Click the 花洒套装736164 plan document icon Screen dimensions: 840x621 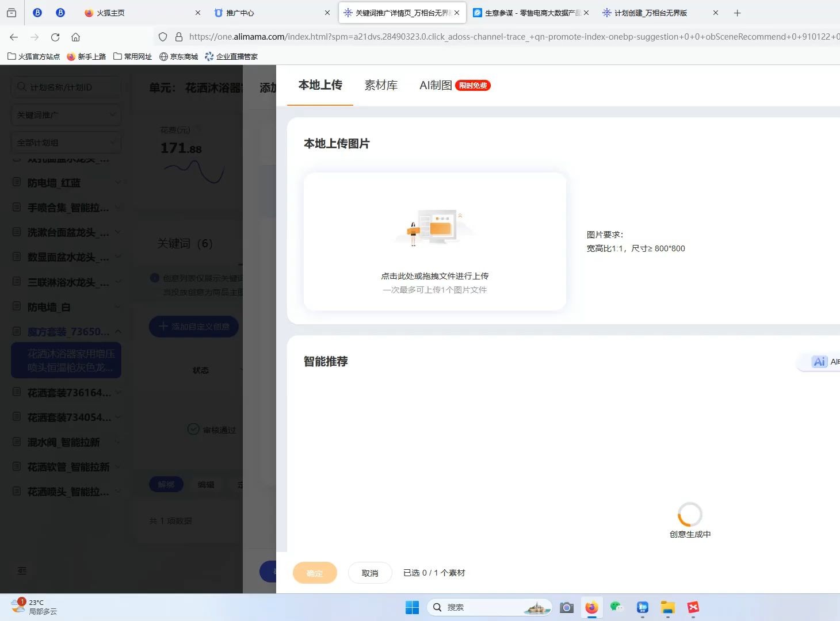(x=17, y=392)
